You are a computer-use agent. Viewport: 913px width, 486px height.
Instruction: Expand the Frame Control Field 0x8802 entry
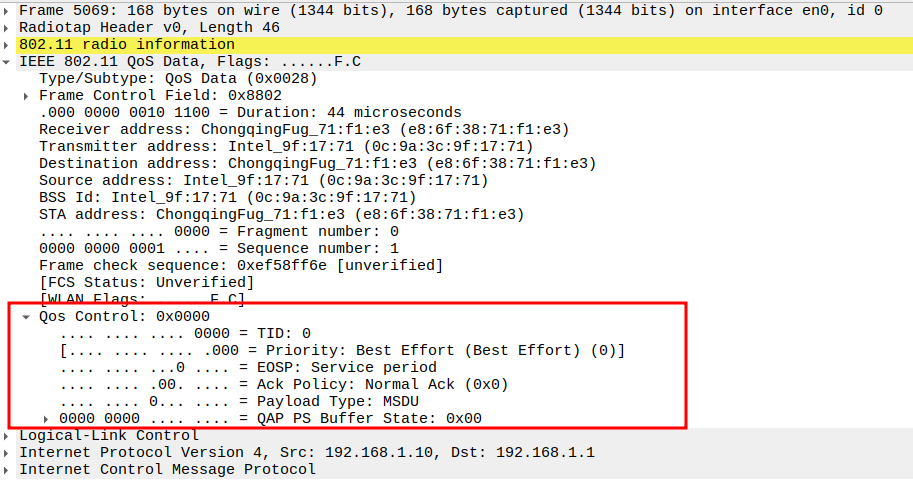pyautogui.click(x=27, y=96)
